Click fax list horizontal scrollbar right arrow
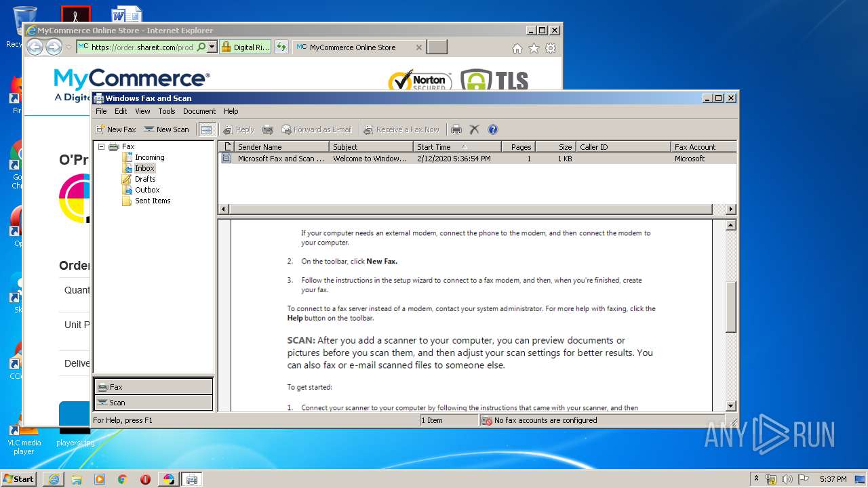This screenshot has height=488, width=868. tap(730, 209)
